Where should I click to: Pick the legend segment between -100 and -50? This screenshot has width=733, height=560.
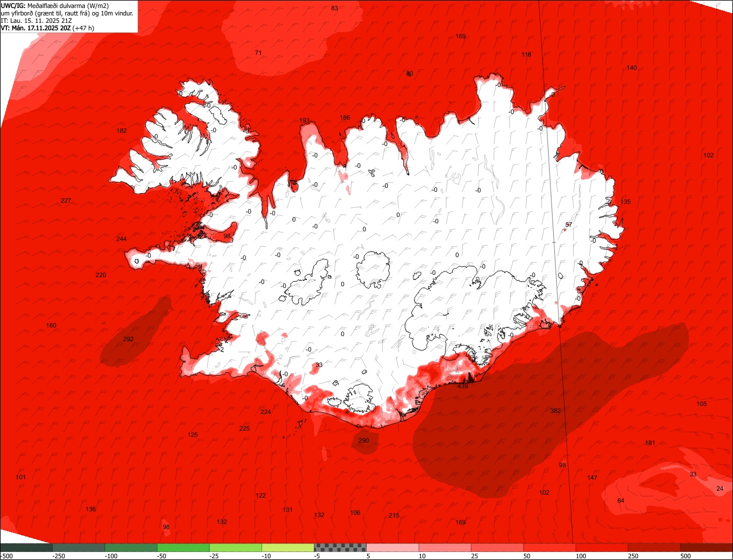[131, 547]
